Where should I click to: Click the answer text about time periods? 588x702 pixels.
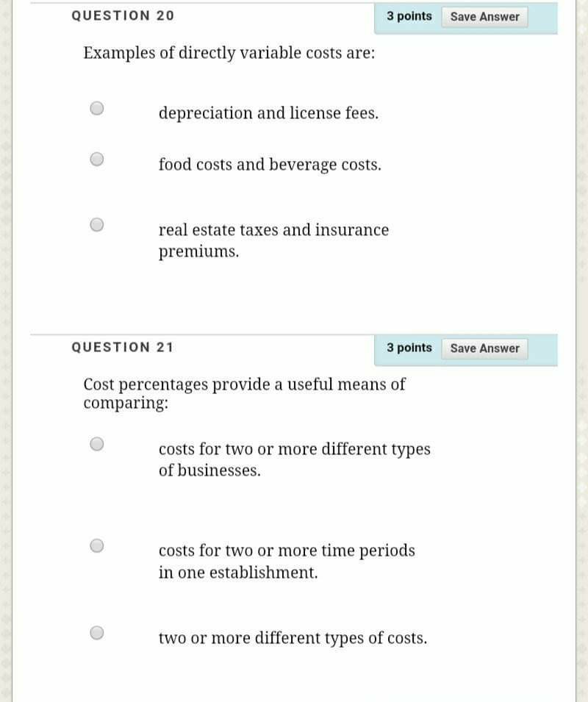[287, 561]
